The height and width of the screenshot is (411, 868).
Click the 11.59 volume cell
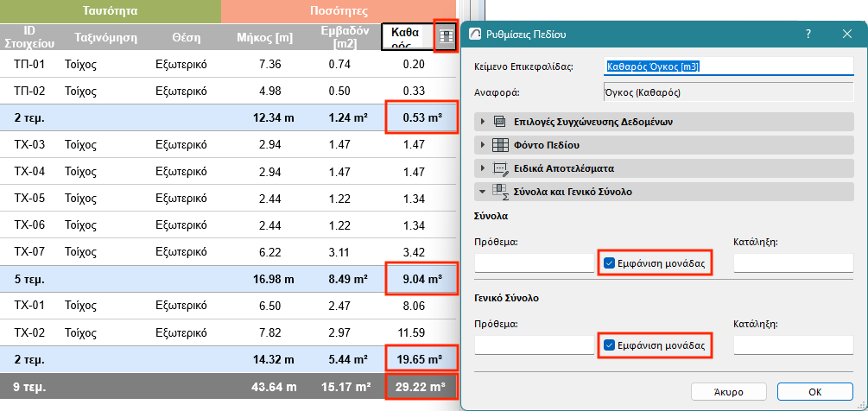point(411,333)
